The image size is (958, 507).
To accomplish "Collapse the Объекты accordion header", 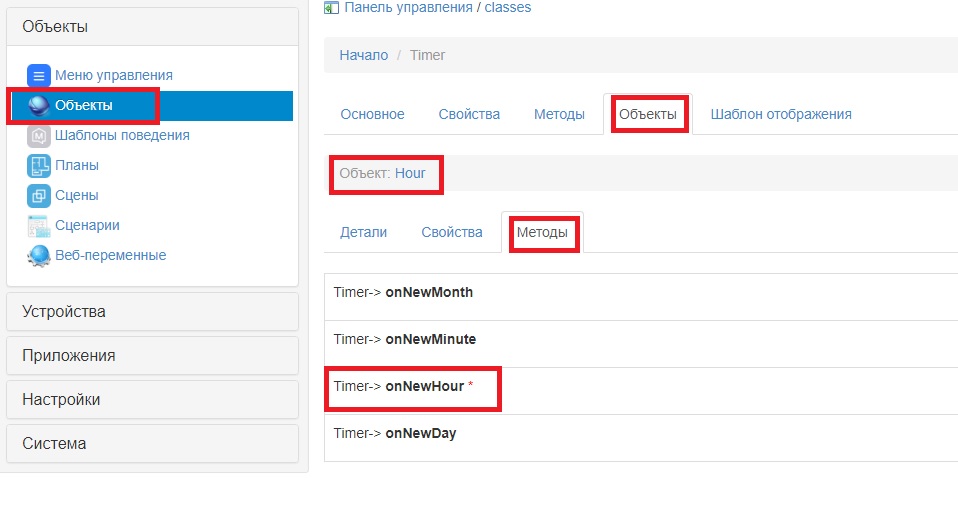I will (152, 27).
